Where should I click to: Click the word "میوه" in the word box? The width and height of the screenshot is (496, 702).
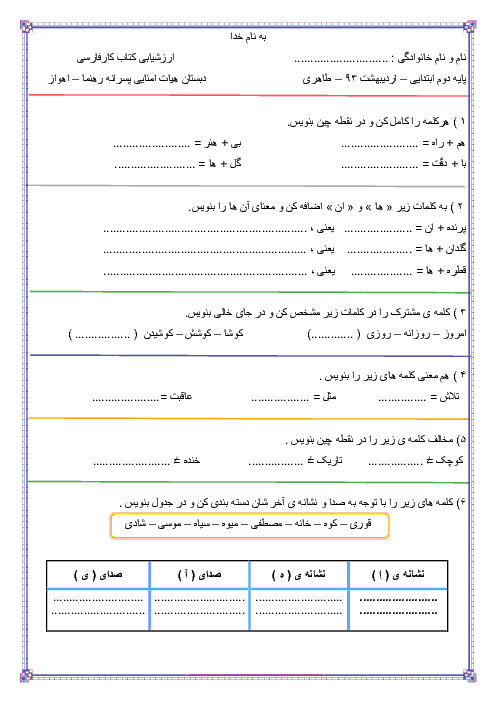click(x=230, y=524)
